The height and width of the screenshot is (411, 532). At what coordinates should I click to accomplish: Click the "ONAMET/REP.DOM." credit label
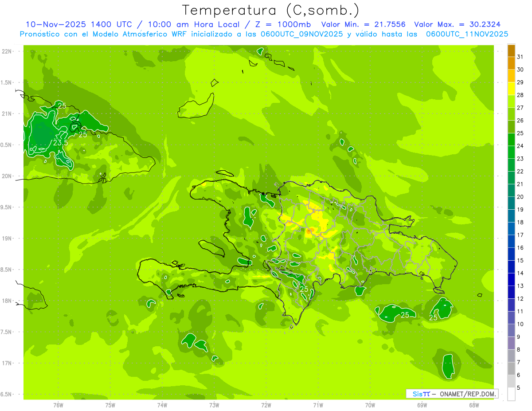(x=468, y=394)
